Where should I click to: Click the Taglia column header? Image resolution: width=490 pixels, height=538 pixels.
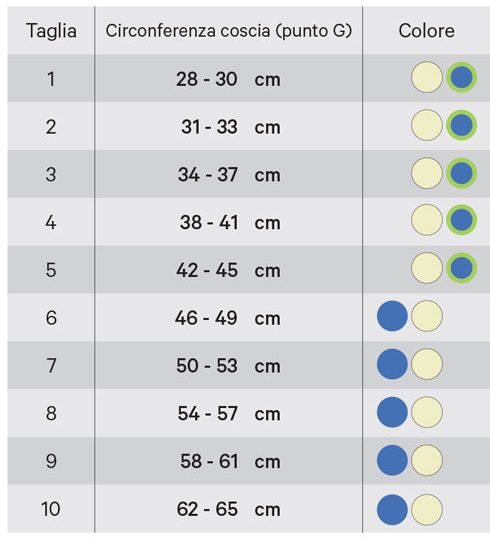(51, 31)
